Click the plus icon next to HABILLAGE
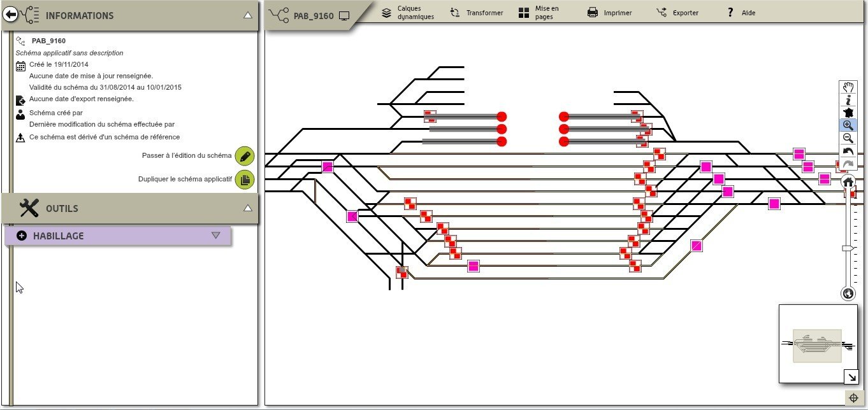This screenshot has height=410, width=868. click(22, 236)
